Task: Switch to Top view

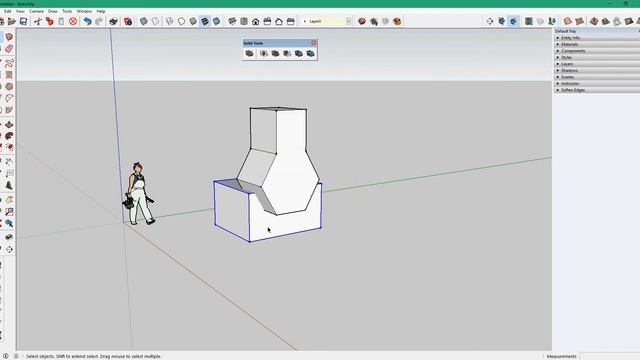Action: coord(244,21)
